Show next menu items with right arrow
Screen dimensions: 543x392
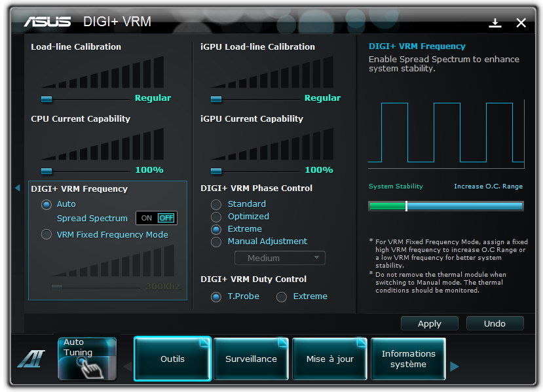[x=455, y=366]
